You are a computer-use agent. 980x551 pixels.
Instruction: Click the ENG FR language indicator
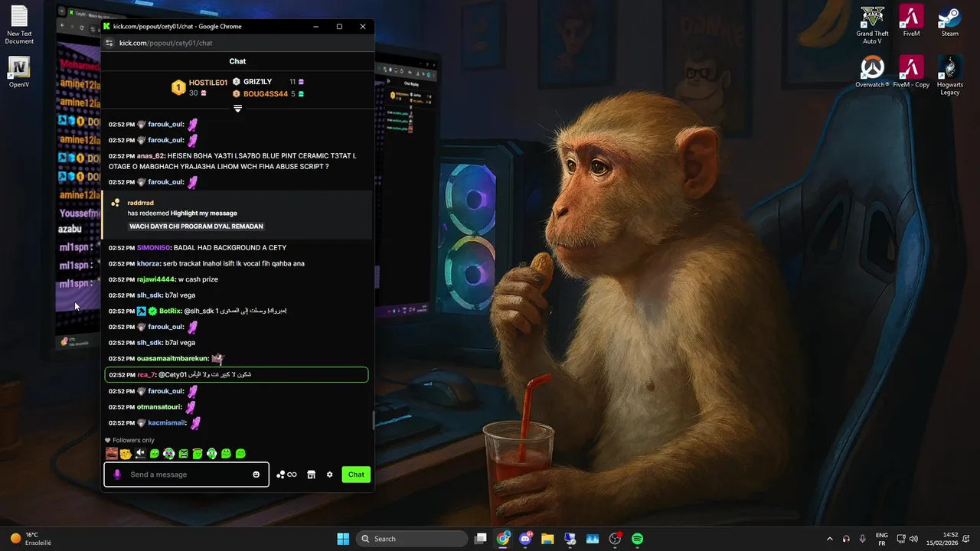click(881, 539)
